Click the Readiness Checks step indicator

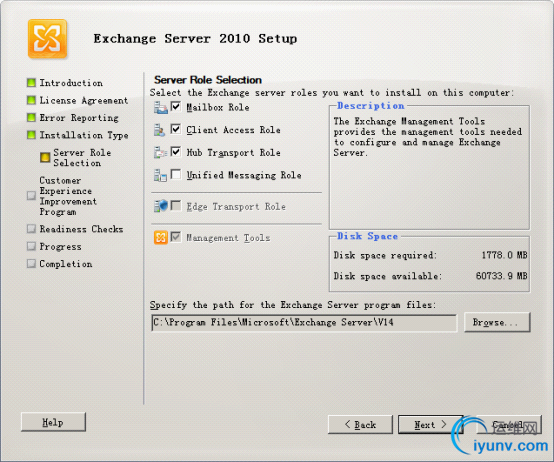point(31,229)
